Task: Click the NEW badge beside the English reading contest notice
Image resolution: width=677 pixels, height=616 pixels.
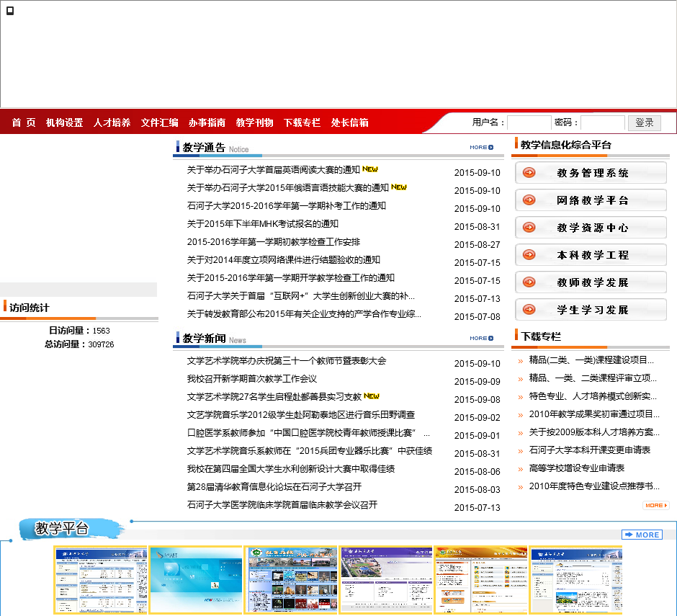Action: (370, 169)
